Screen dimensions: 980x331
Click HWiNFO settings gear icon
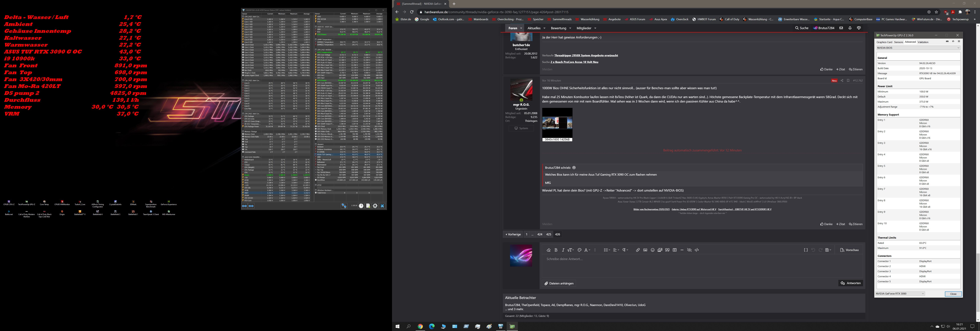tap(375, 206)
